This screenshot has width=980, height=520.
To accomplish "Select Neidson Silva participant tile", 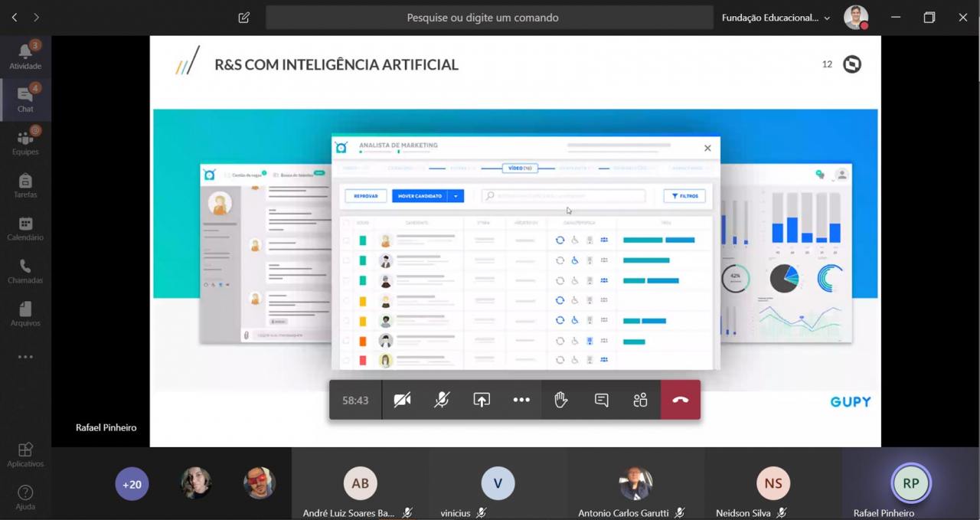I will 773,484.
